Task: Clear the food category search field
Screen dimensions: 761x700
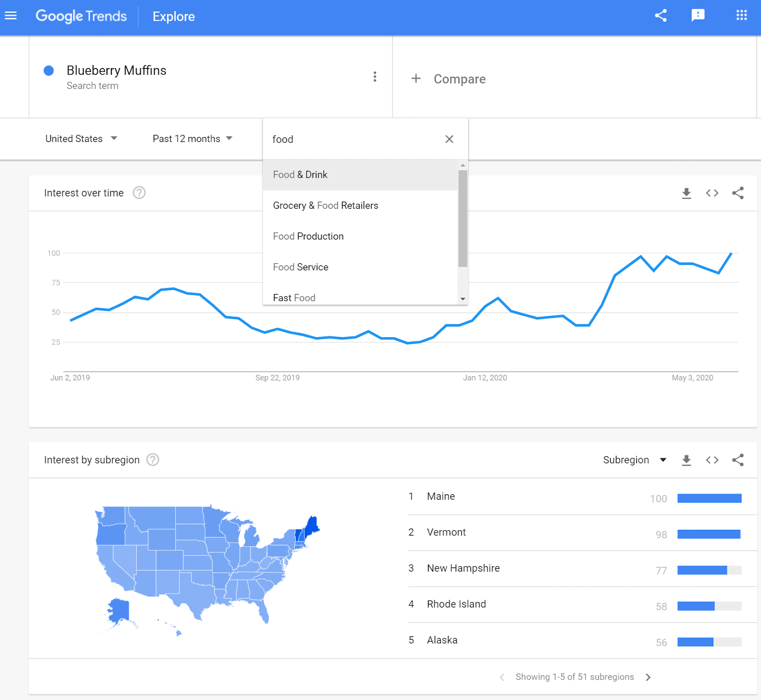Action: click(x=449, y=139)
